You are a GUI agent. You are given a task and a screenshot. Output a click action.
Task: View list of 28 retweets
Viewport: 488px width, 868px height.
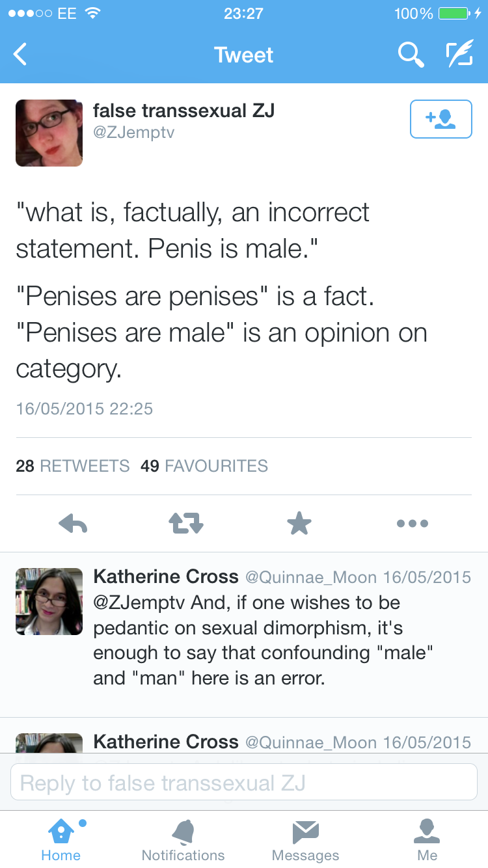(x=72, y=466)
